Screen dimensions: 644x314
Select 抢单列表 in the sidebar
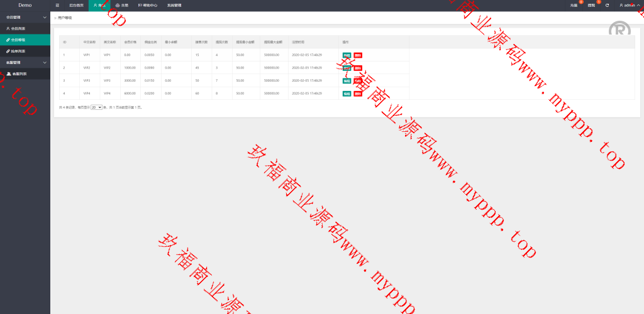[x=18, y=51]
